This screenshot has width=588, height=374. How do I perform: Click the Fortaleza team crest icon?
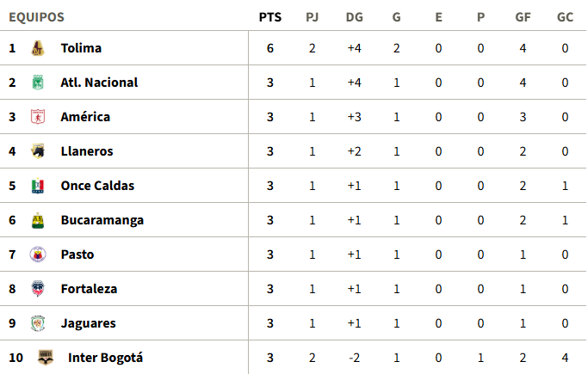[37, 289]
